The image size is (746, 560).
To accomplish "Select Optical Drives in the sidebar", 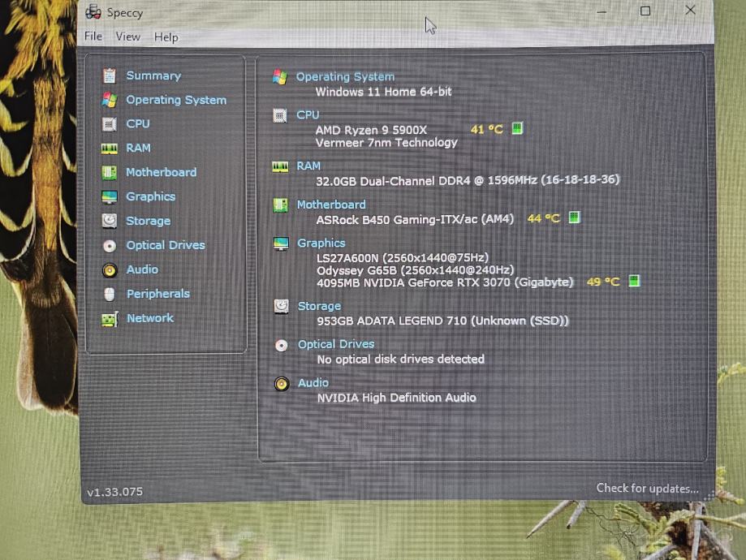I will click(166, 245).
